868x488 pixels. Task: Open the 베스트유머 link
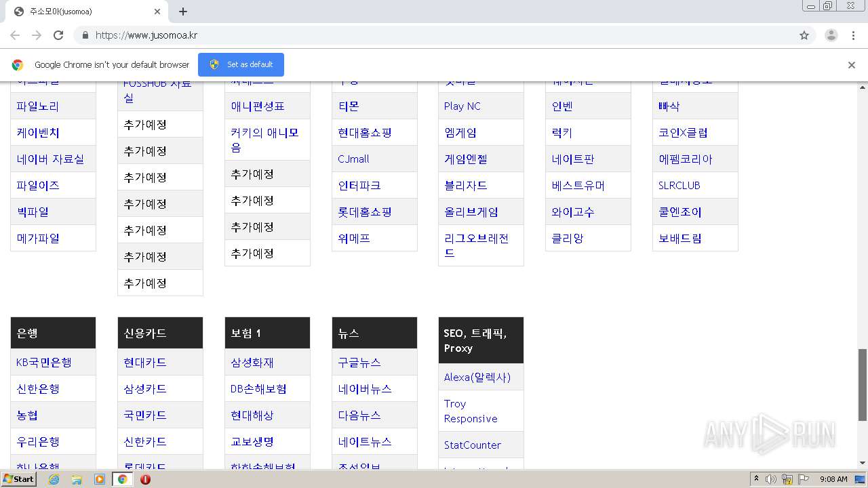[578, 186]
